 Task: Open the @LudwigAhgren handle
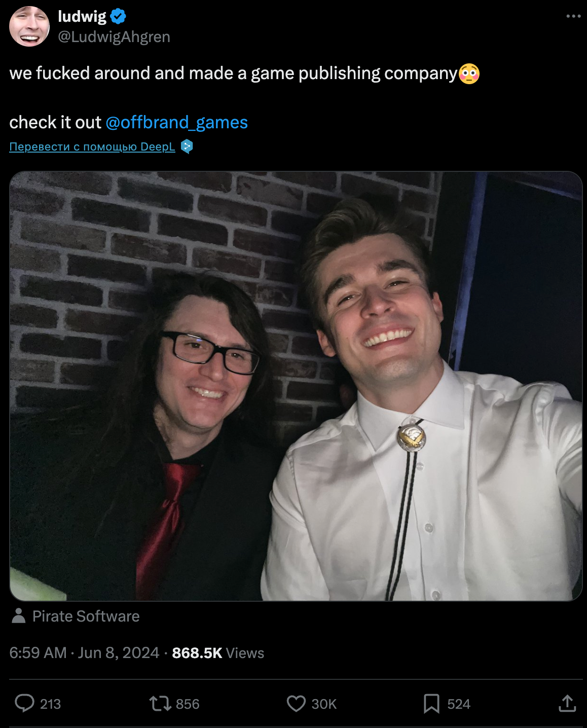[114, 37]
